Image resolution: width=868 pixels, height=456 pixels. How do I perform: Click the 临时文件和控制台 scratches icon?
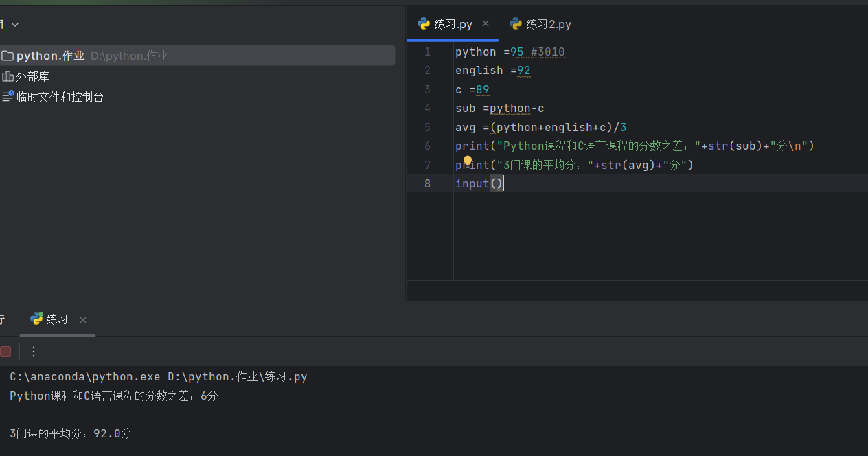point(8,97)
